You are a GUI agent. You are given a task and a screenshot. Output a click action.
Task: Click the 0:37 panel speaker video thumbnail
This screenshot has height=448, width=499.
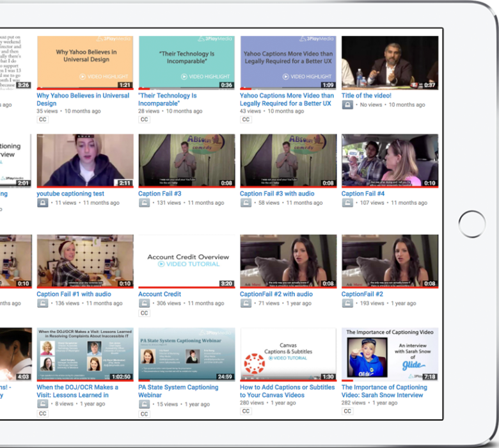390,63
